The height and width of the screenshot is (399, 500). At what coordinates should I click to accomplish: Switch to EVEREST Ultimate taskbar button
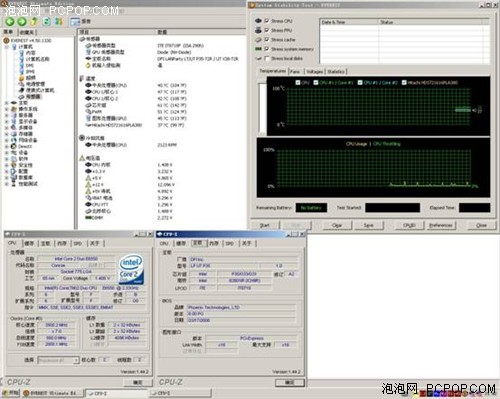[54, 393]
